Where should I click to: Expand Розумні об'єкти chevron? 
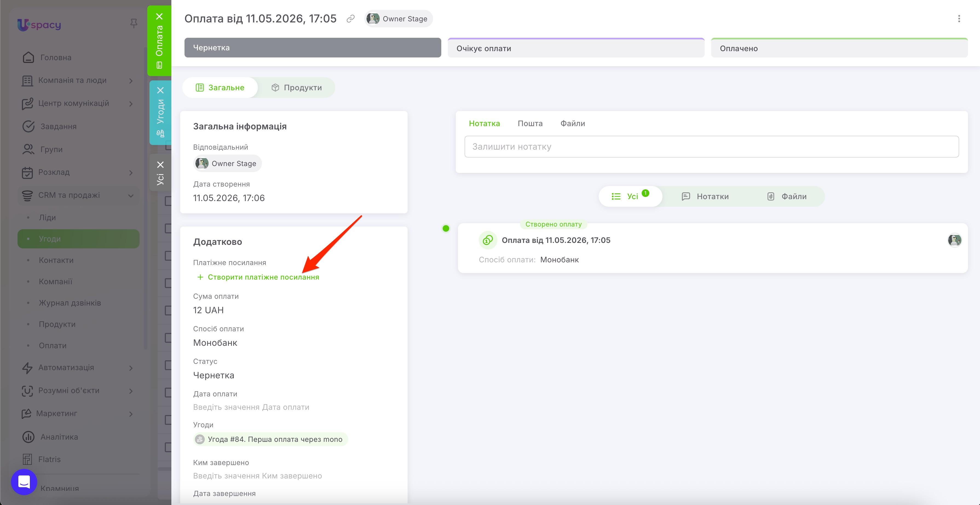coord(131,391)
